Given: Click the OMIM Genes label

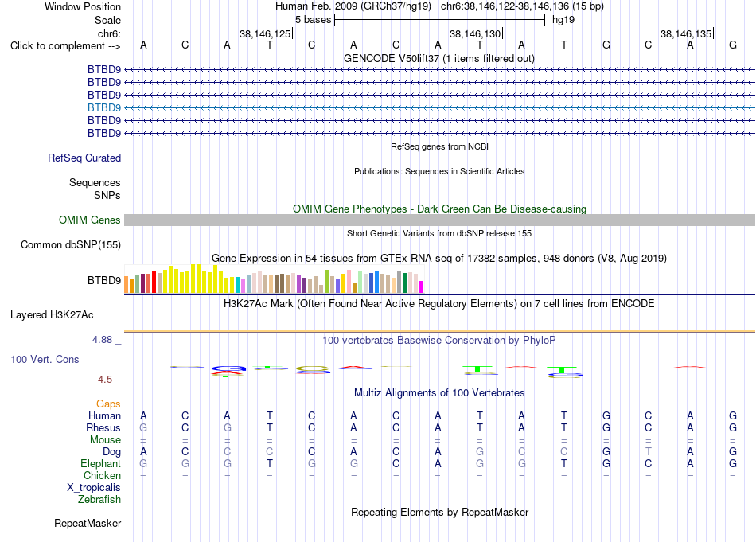Looking at the screenshot, I should point(89,220).
